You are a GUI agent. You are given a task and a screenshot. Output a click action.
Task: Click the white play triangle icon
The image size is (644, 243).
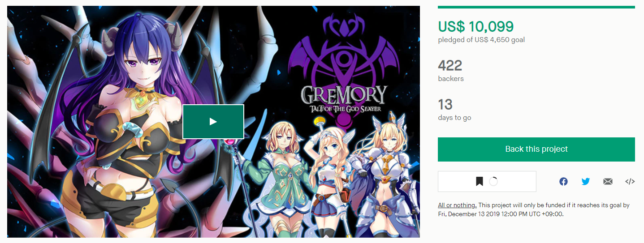(213, 122)
